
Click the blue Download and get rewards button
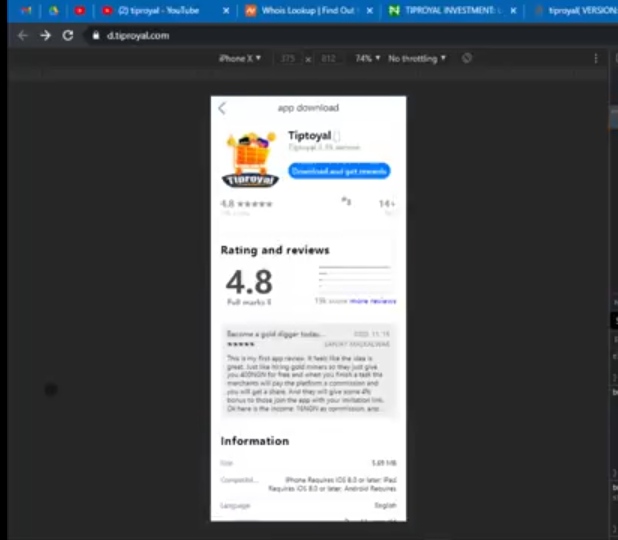point(339,171)
